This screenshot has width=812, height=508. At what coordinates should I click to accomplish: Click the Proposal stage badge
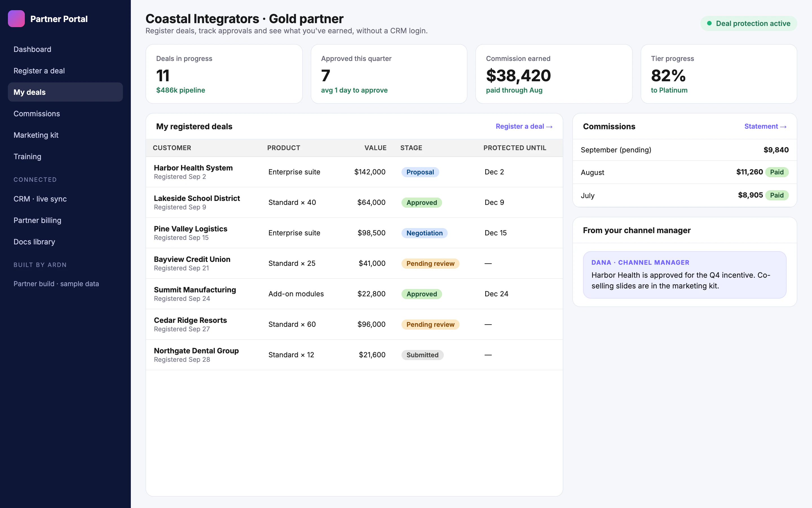420,172
